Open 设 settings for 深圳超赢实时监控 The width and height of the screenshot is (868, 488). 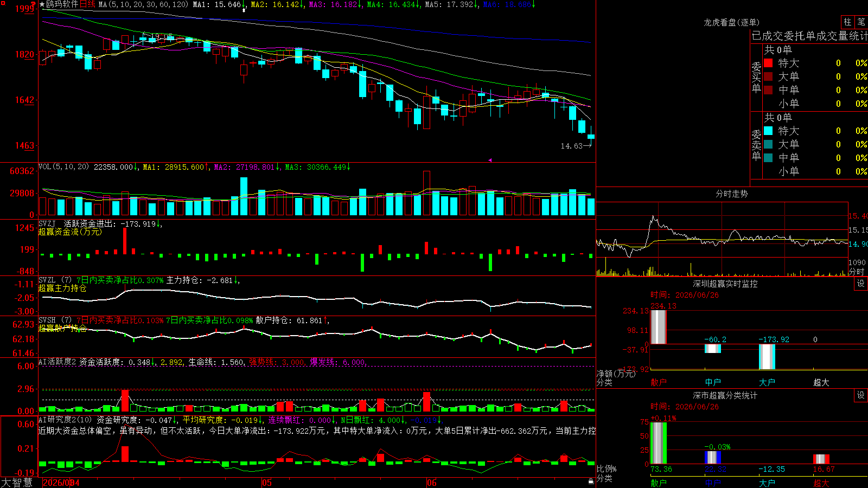coord(861,284)
